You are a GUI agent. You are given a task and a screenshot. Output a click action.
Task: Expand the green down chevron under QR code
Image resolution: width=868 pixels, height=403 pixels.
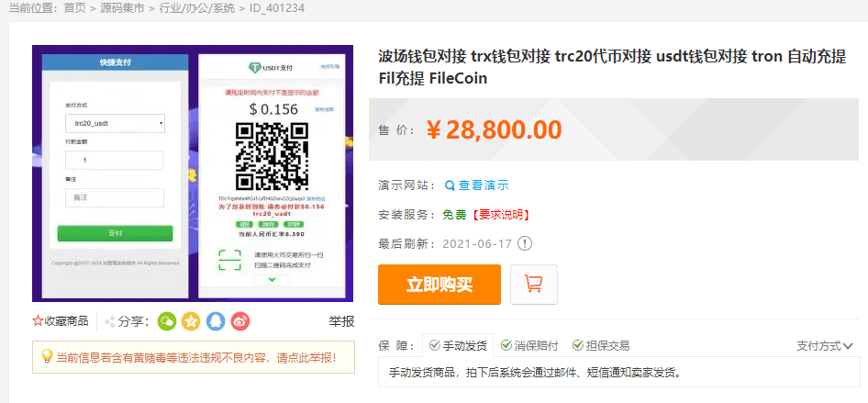[272, 280]
